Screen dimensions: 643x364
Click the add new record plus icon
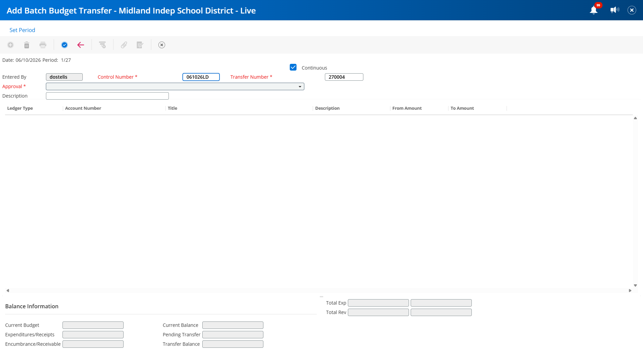(10, 45)
